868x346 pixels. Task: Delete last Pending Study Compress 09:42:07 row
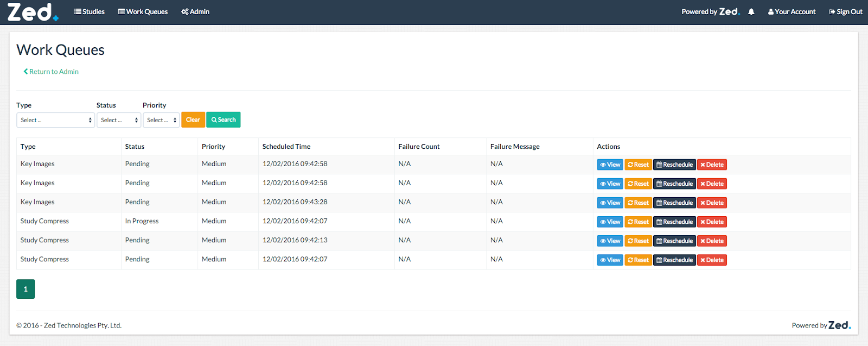click(712, 260)
